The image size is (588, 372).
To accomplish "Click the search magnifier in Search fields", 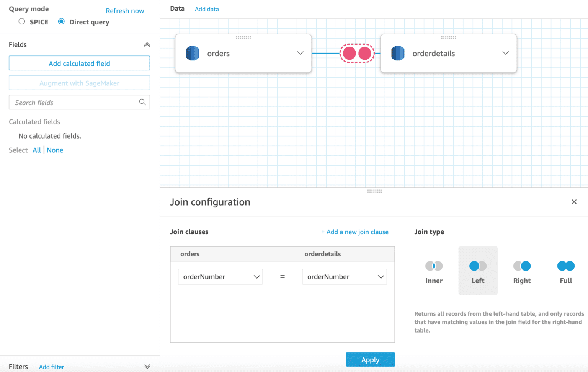I will 142,102.
